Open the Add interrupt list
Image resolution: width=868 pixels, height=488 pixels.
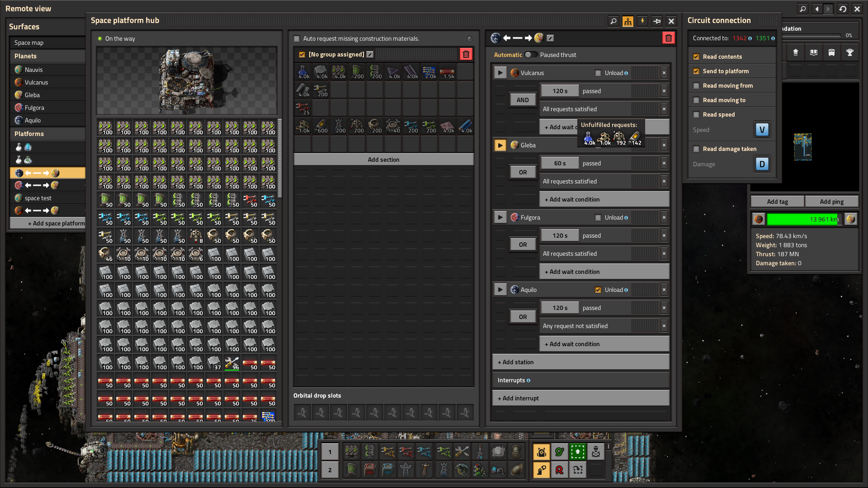580,398
